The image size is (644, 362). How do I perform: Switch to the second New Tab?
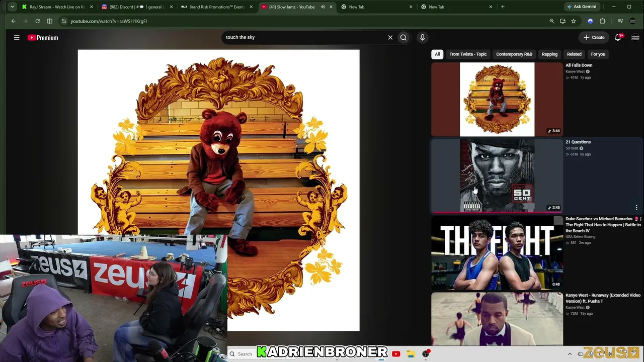point(456,7)
